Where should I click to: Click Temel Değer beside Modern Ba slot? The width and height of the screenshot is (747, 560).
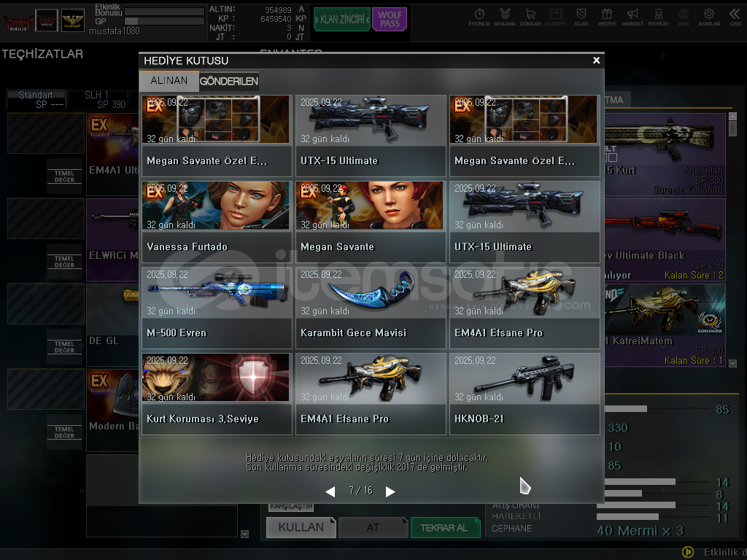64,432
